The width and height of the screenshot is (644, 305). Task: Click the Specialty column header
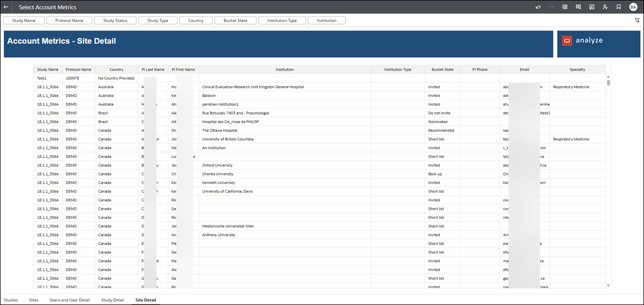tap(578, 70)
